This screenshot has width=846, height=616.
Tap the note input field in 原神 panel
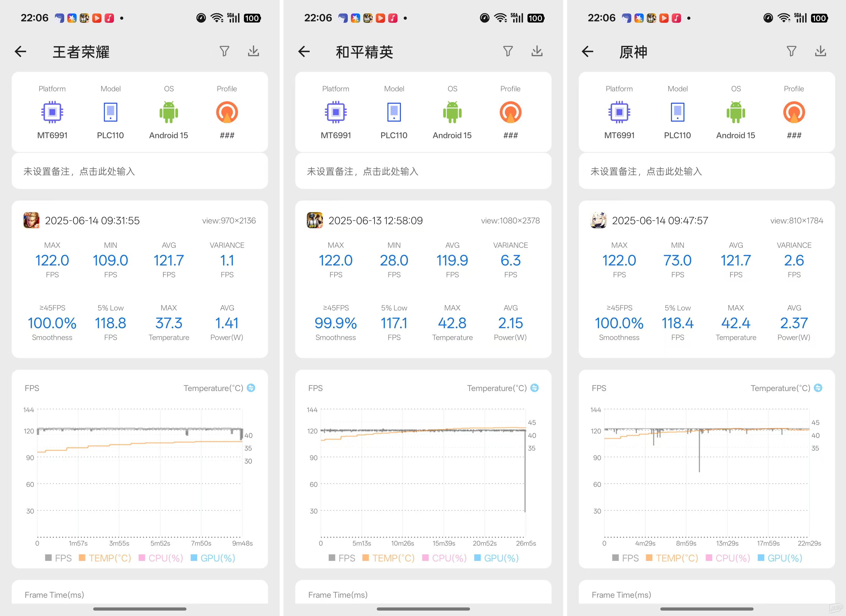pos(706,171)
